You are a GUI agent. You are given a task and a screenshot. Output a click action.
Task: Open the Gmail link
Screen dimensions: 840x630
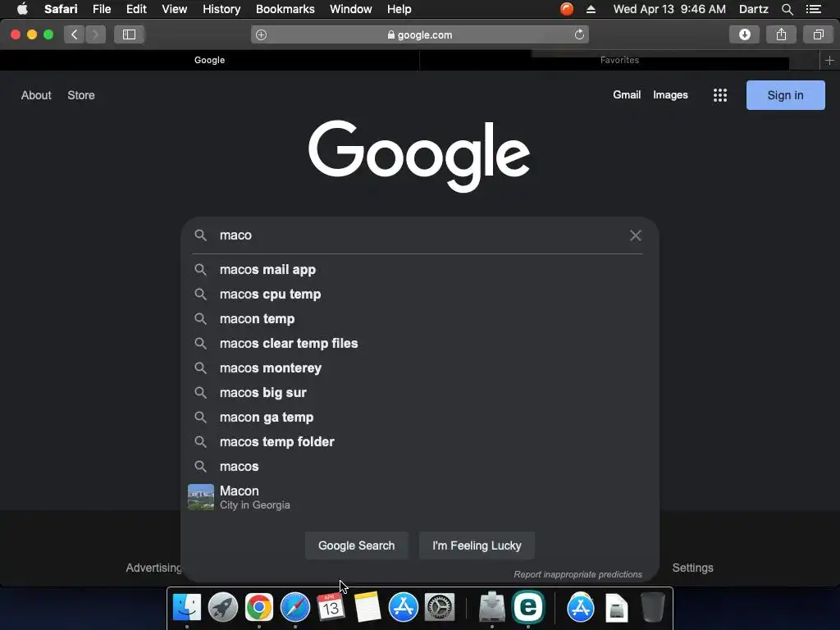[x=627, y=95]
